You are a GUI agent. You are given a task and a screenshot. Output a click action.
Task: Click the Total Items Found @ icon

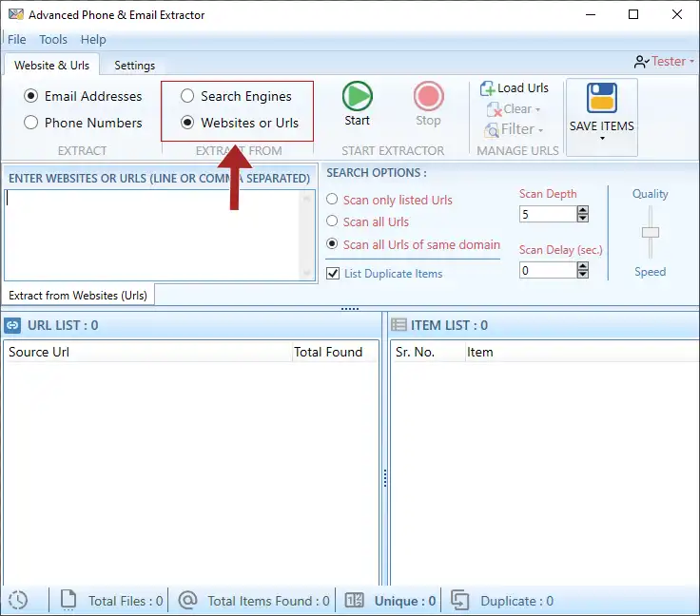click(188, 600)
